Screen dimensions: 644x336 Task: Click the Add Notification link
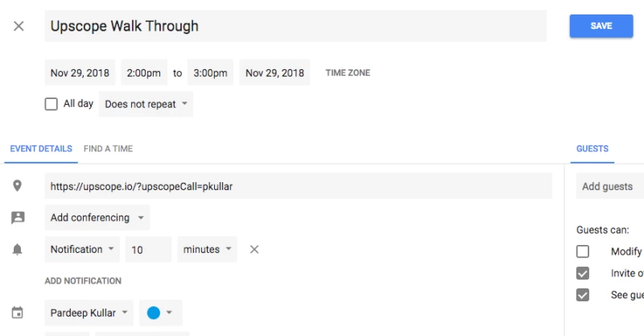pos(83,281)
